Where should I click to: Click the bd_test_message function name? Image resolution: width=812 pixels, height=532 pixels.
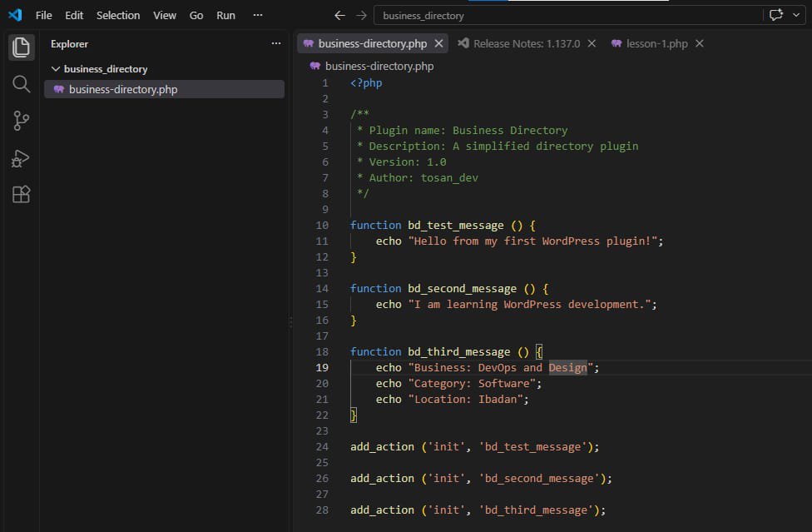[456, 226]
